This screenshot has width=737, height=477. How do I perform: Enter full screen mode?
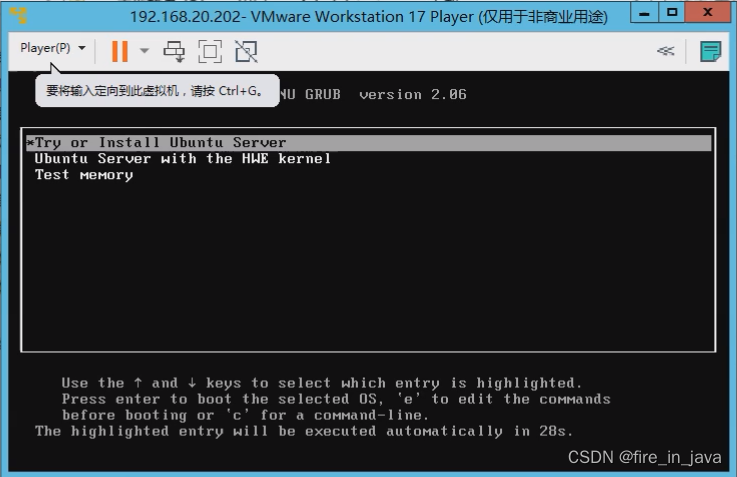(x=210, y=51)
